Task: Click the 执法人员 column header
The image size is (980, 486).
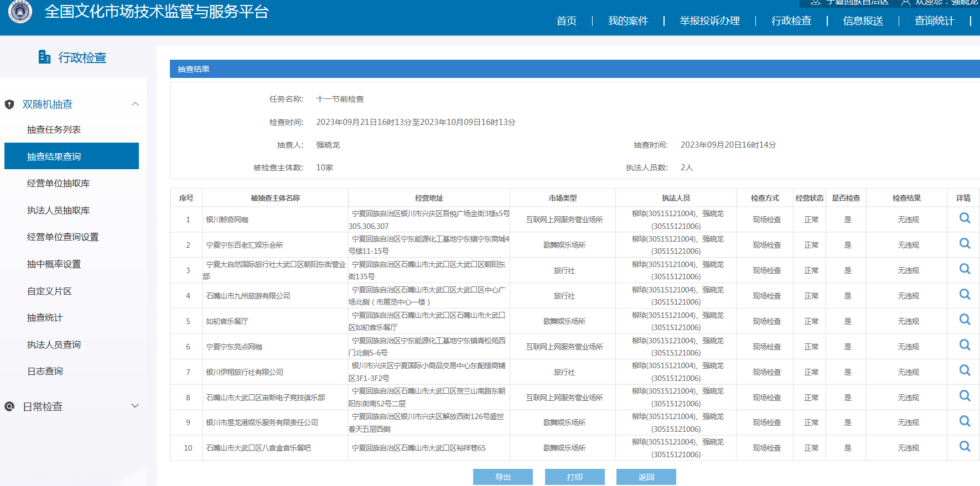Action: click(676, 198)
